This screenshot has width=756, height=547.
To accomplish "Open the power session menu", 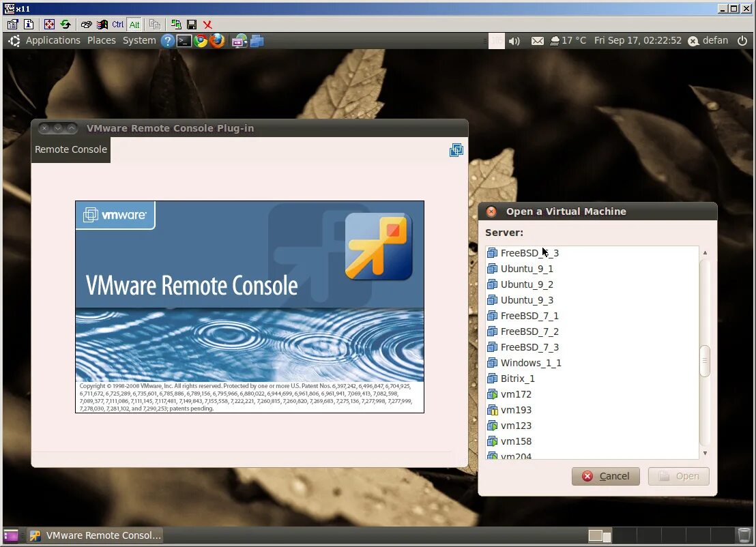I will pos(742,40).
